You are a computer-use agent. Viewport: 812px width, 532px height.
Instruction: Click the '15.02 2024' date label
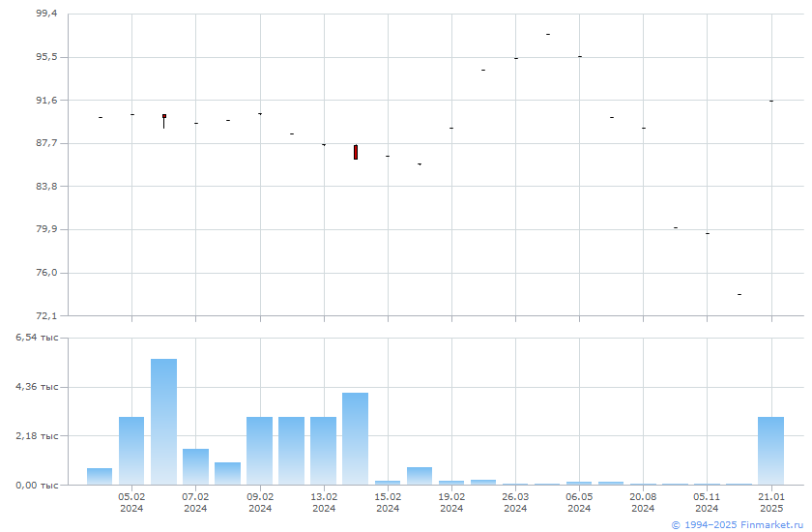[388, 502]
